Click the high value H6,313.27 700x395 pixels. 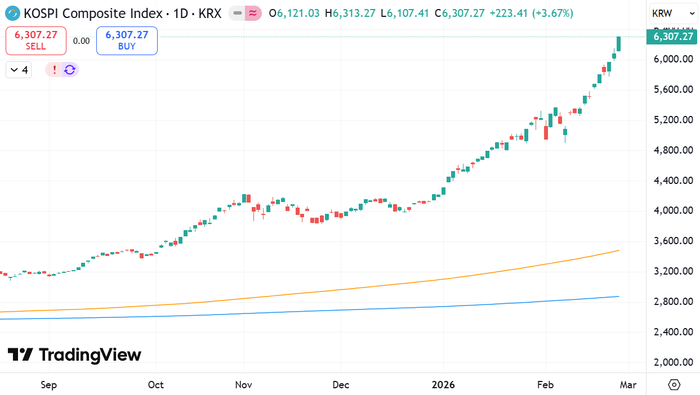(x=350, y=13)
